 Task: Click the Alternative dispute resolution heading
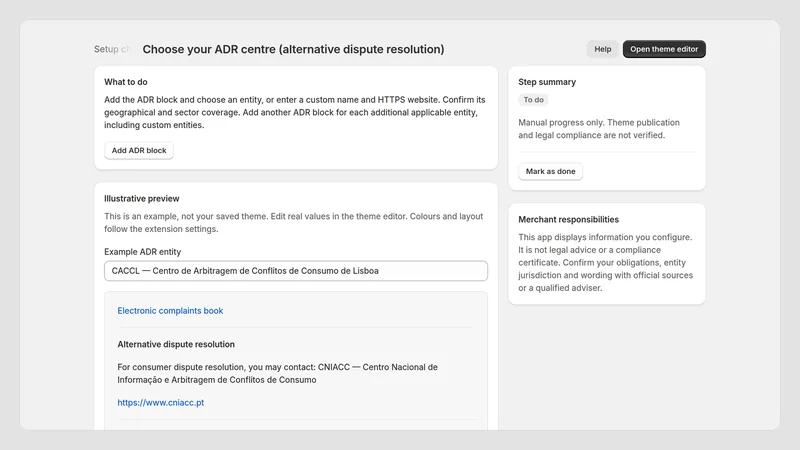176,344
